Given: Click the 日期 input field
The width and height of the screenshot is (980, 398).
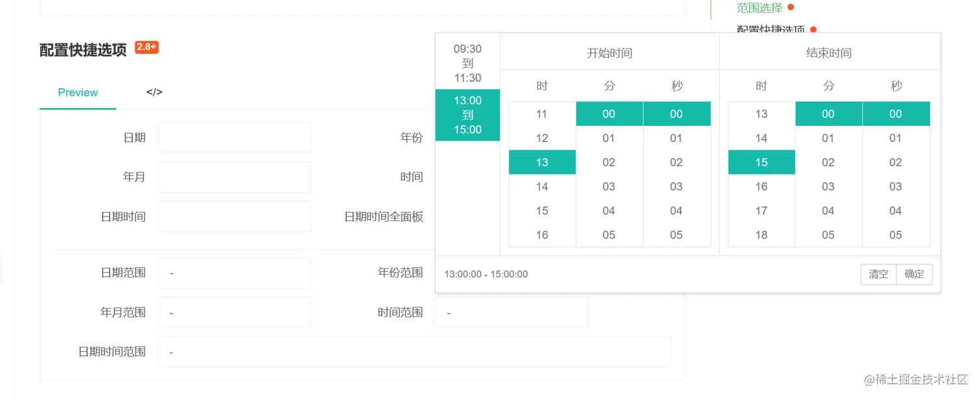Looking at the screenshot, I should (x=235, y=137).
